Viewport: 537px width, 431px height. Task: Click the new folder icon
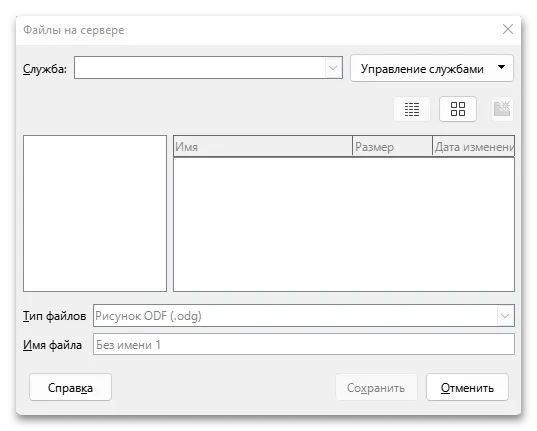(502, 109)
